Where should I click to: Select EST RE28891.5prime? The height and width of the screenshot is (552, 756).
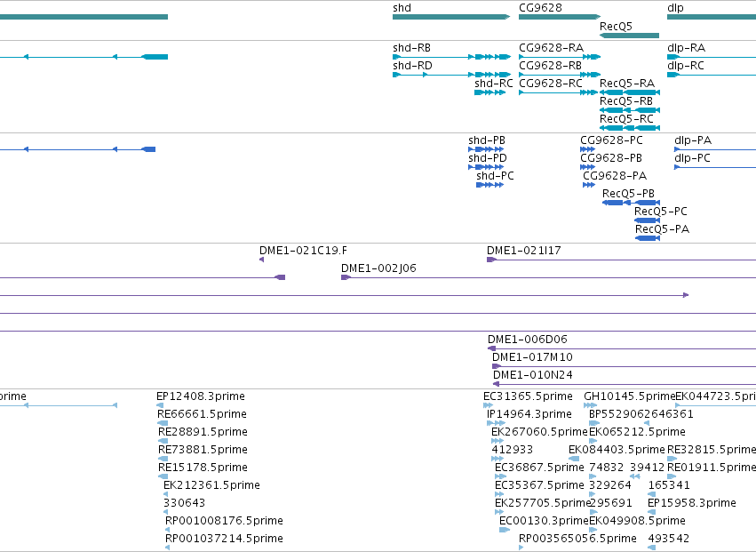click(163, 441)
